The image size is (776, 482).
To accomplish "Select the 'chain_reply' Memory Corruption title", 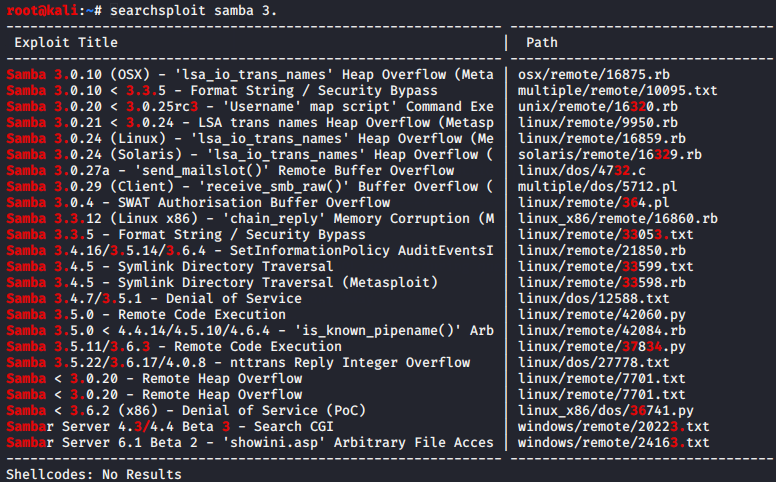I will pos(250,218).
